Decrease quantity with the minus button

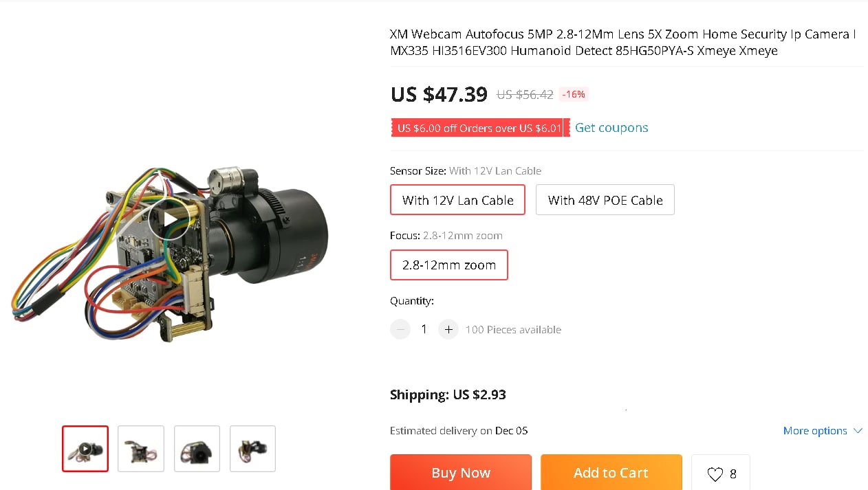pos(400,330)
